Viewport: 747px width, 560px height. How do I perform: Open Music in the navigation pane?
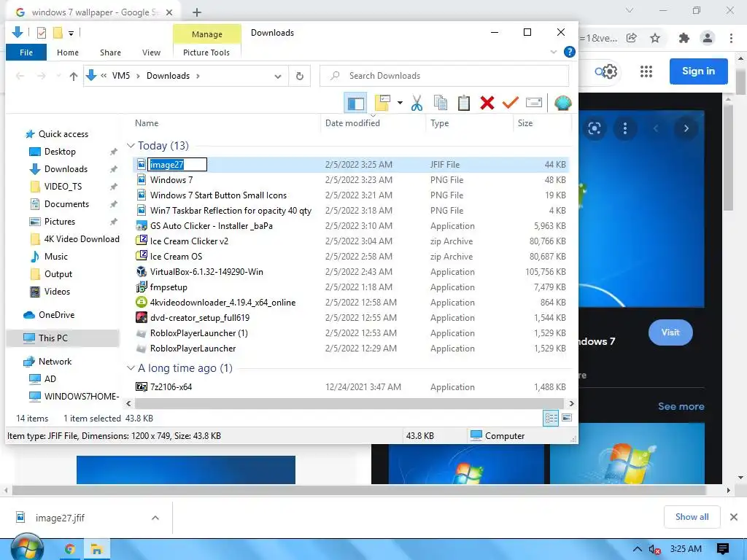tap(55, 257)
